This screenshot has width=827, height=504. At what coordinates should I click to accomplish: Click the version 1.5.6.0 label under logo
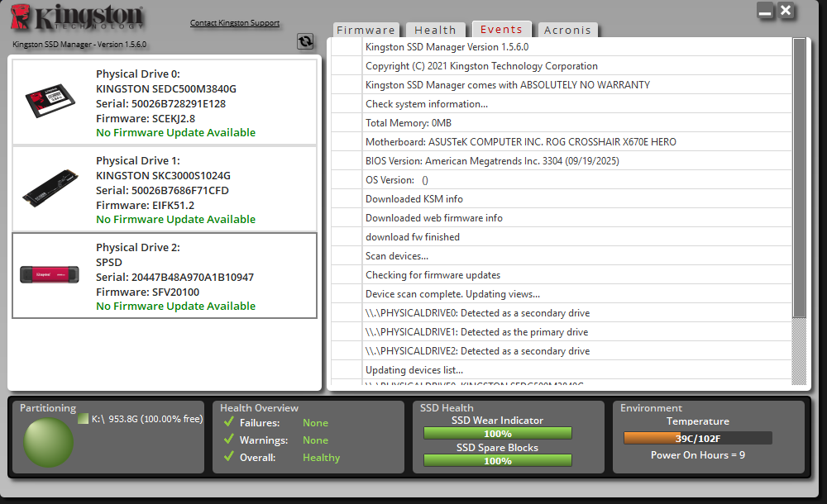click(79, 45)
